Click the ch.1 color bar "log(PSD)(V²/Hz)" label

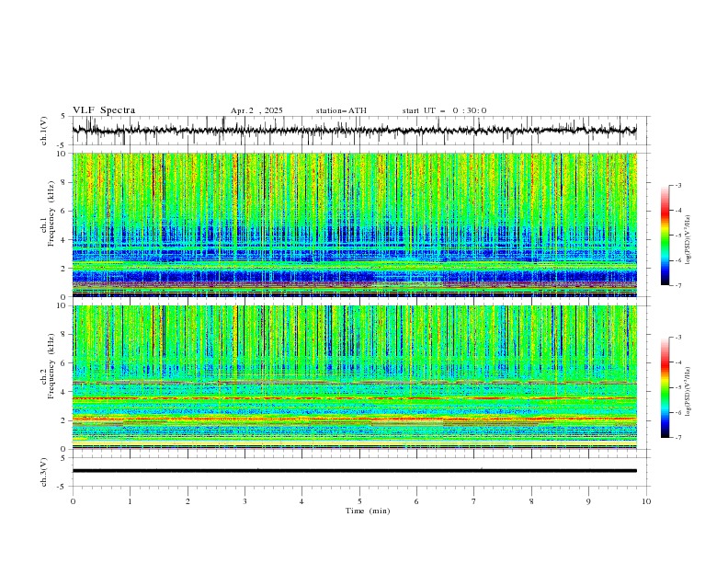click(x=688, y=240)
